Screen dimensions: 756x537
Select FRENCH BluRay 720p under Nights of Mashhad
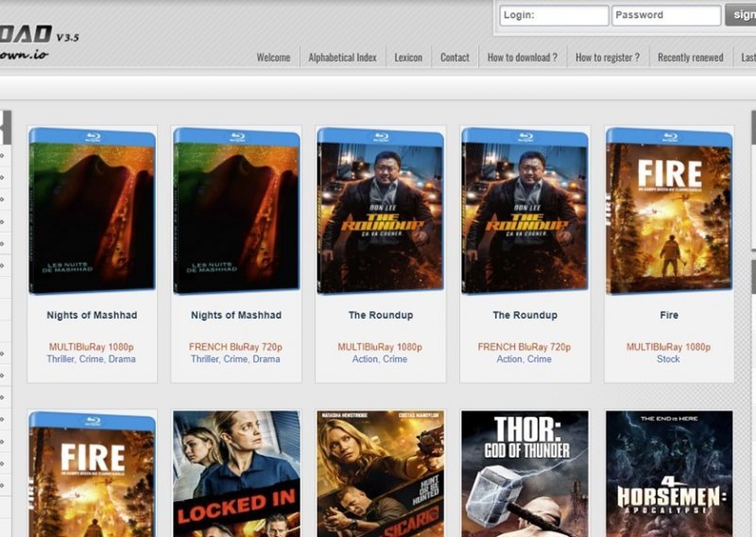[235, 347]
